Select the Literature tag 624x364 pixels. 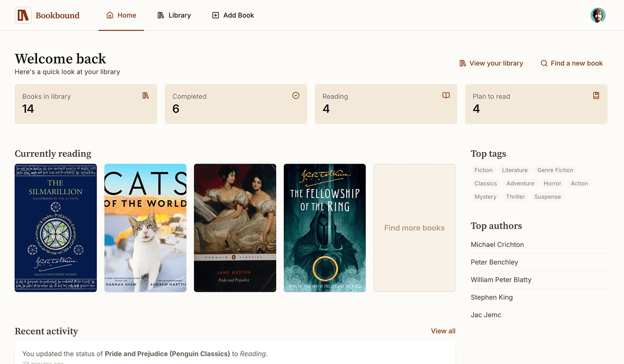point(515,170)
